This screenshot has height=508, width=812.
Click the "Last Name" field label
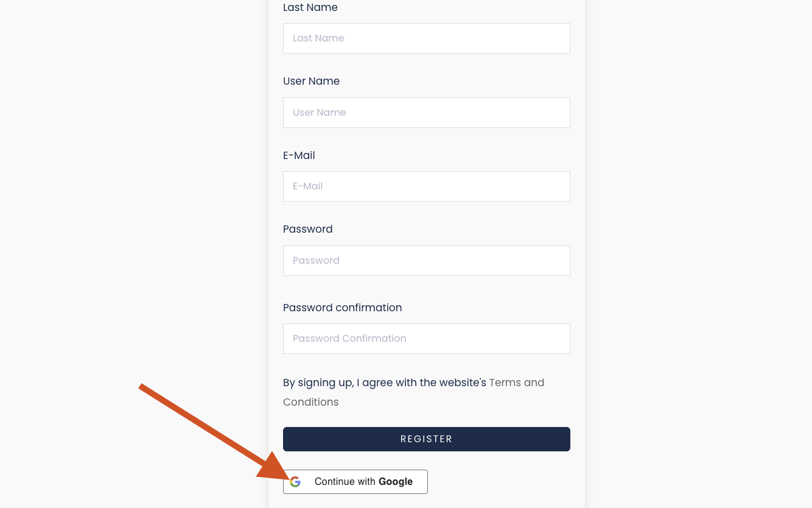point(310,7)
